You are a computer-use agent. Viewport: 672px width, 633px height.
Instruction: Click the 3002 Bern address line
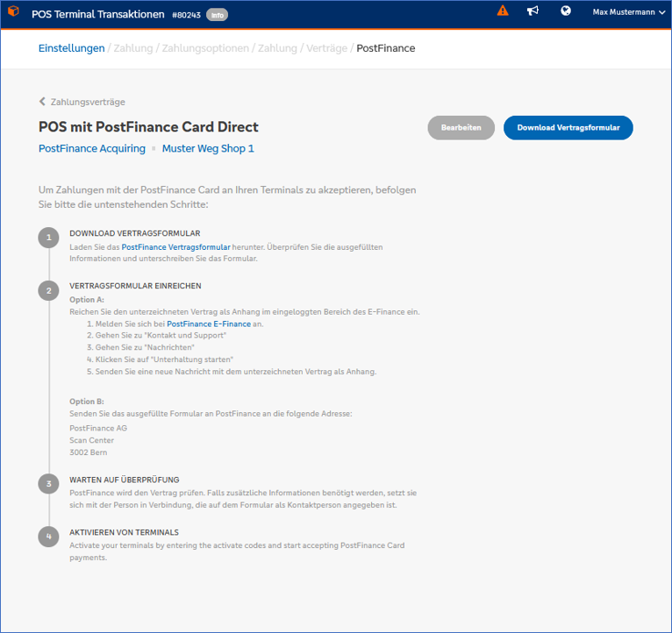pos(89,452)
